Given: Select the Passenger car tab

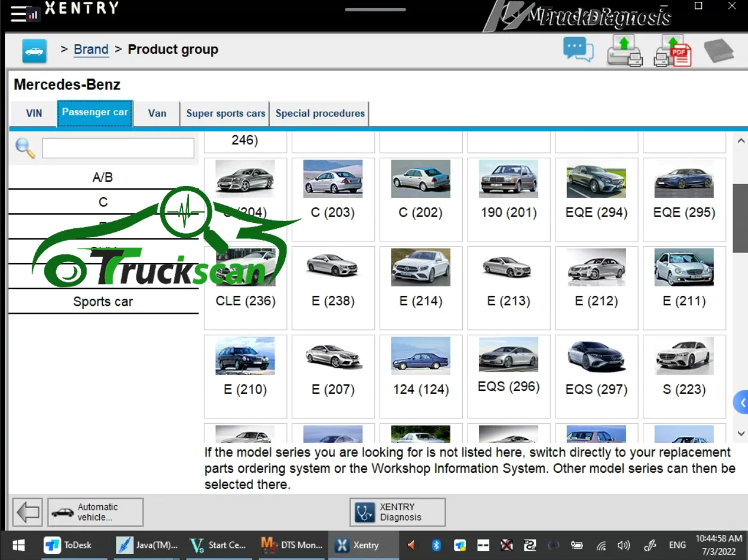Looking at the screenshot, I should (x=95, y=112).
